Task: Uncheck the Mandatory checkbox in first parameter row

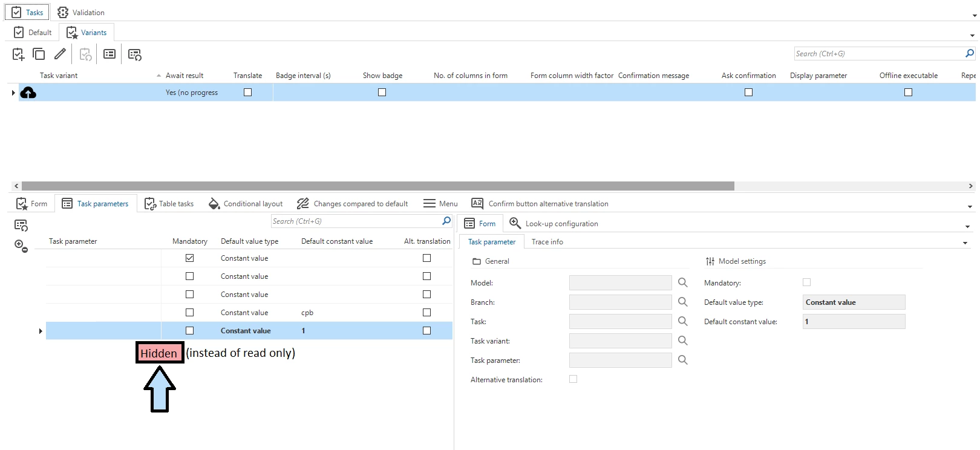Action: click(x=190, y=258)
